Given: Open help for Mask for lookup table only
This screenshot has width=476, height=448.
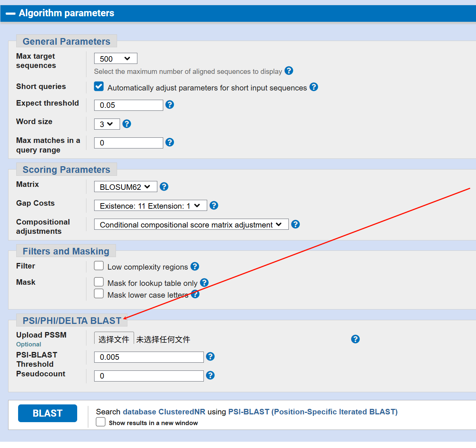Looking at the screenshot, I should 204,283.
